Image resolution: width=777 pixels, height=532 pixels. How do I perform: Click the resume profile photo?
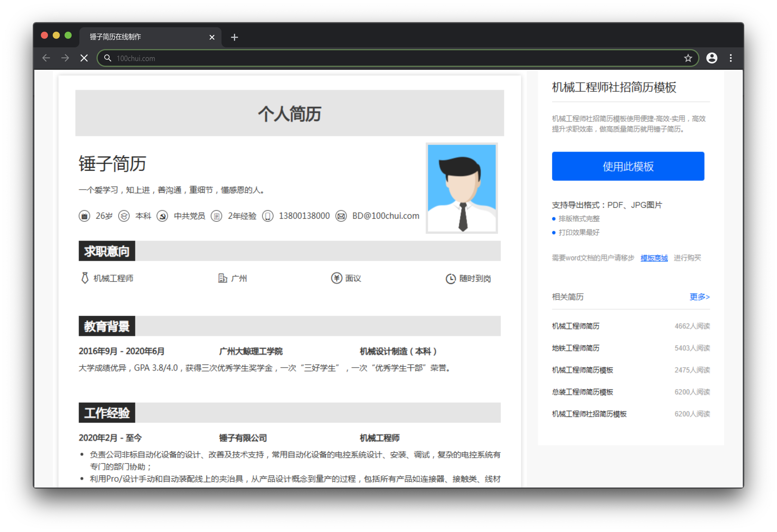coord(462,188)
